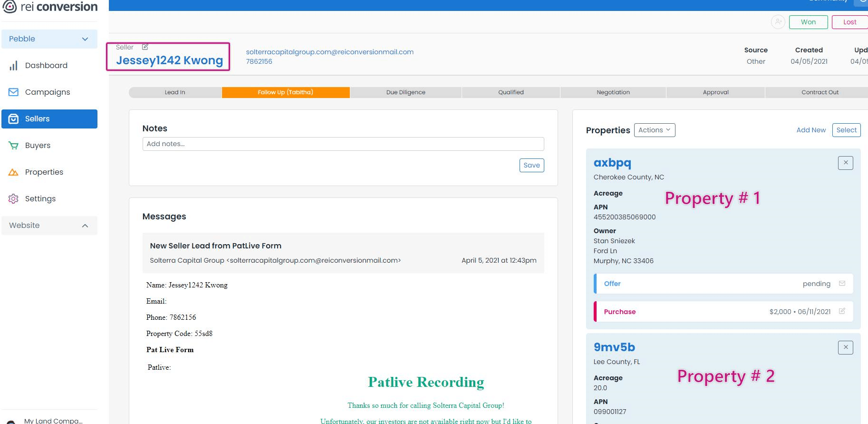Click the APN value 455200385069000
Image resolution: width=868 pixels, height=424 pixels.
pyautogui.click(x=625, y=217)
